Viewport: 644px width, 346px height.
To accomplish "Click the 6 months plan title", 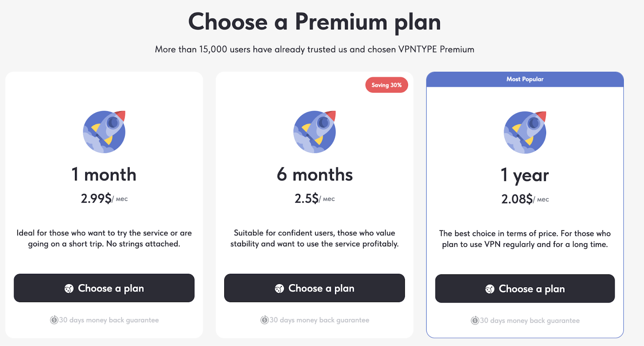I will point(315,175).
